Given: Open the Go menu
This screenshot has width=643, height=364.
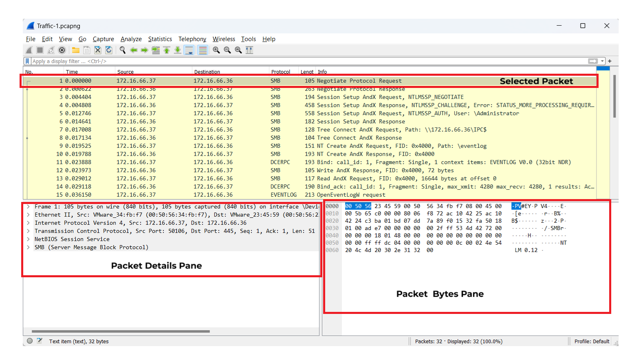Looking at the screenshot, I should pos(82,39).
